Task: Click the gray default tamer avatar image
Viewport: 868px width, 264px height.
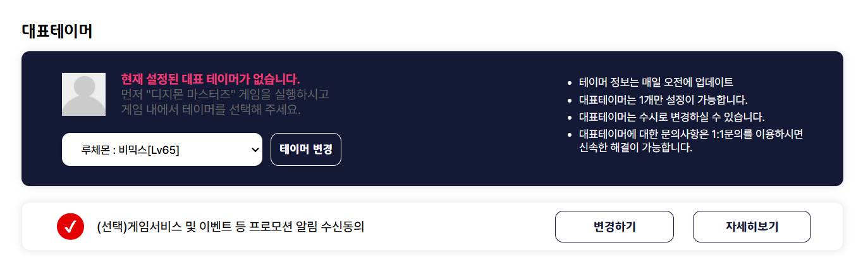Action: (83, 94)
